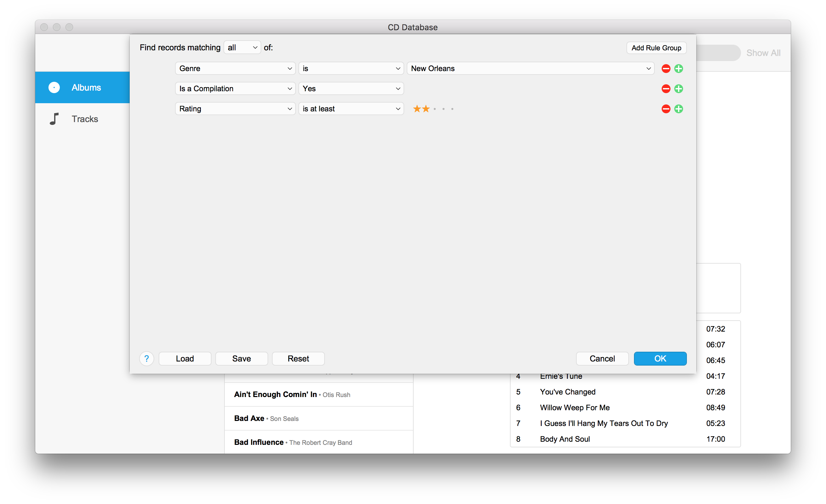The height and width of the screenshot is (504, 826).
Task: Remove the Rating rule
Action: (x=666, y=109)
